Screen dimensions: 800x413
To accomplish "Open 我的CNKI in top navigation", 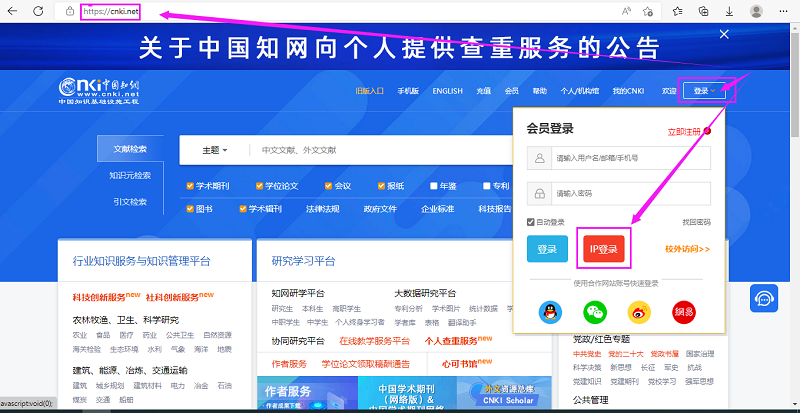I will click(629, 91).
